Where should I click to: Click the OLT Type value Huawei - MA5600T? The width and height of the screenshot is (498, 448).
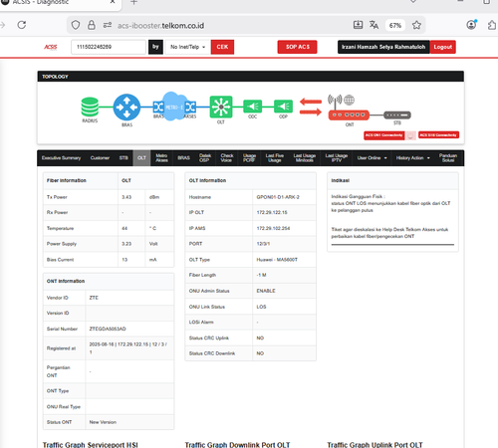[277, 260]
